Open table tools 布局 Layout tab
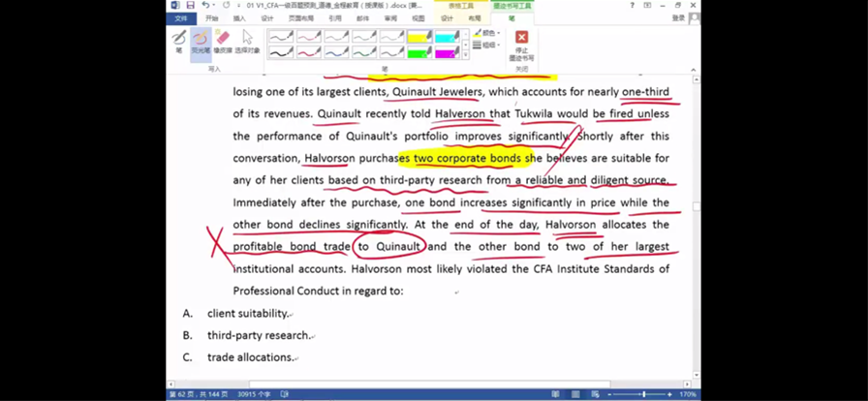868x401 pixels. pyautogui.click(x=475, y=18)
